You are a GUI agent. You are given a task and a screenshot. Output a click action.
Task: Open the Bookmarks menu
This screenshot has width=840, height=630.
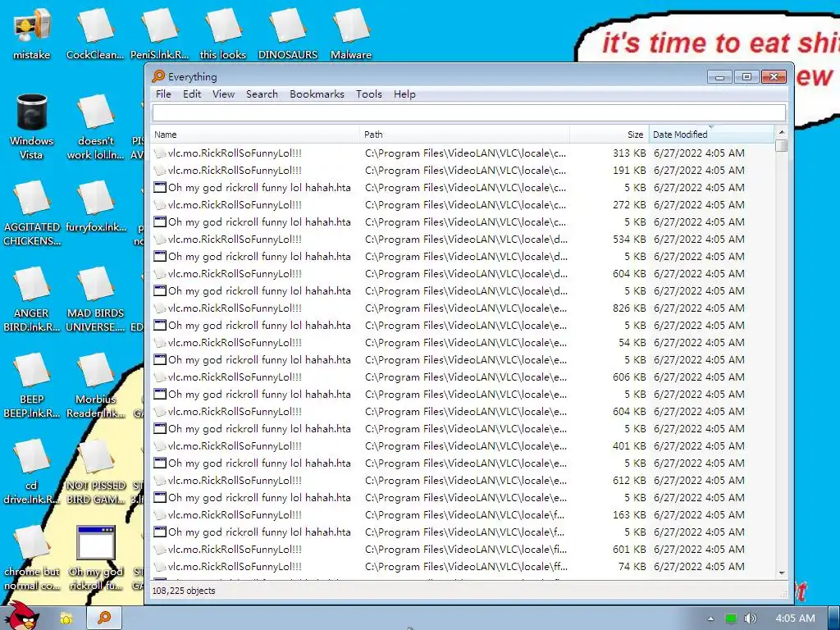point(317,94)
